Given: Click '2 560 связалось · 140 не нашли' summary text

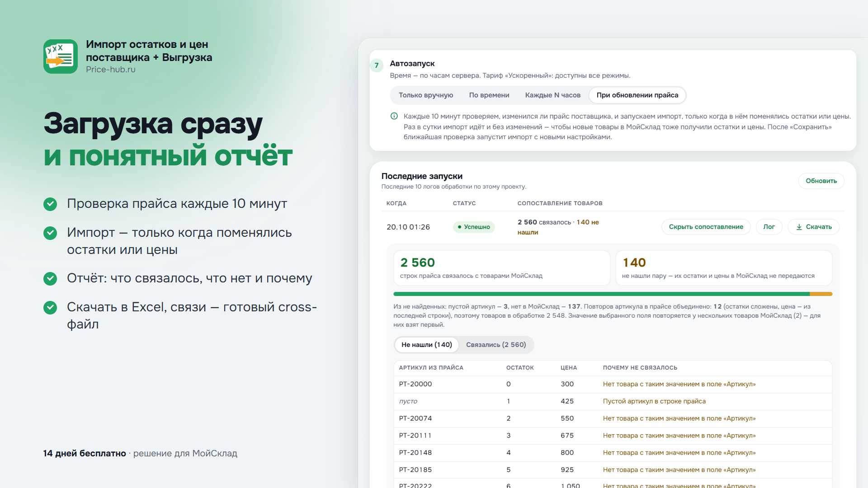Looking at the screenshot, I should click(558, 227).
